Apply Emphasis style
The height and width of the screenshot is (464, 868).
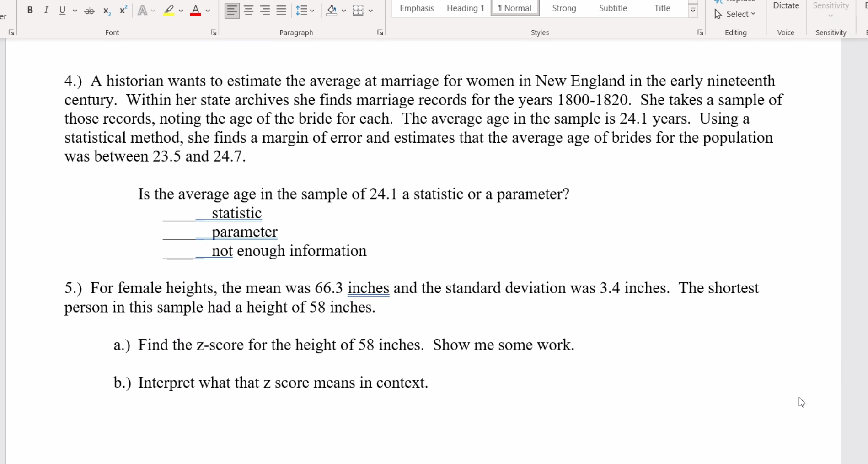coord(417,8)
